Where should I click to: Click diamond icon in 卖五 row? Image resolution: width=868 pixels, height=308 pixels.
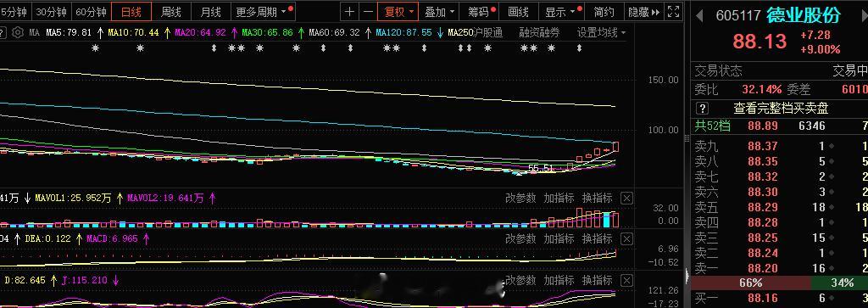(831, 207)
